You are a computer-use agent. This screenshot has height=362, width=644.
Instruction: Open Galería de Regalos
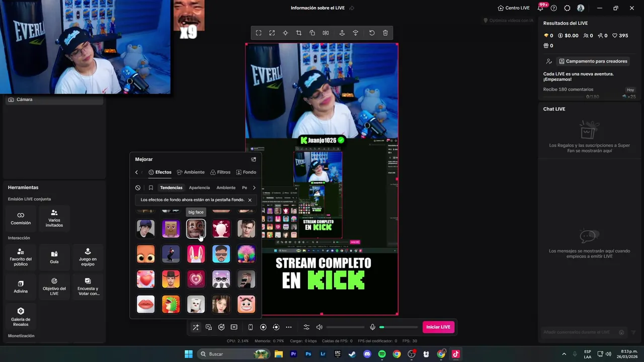coord(21,317)
